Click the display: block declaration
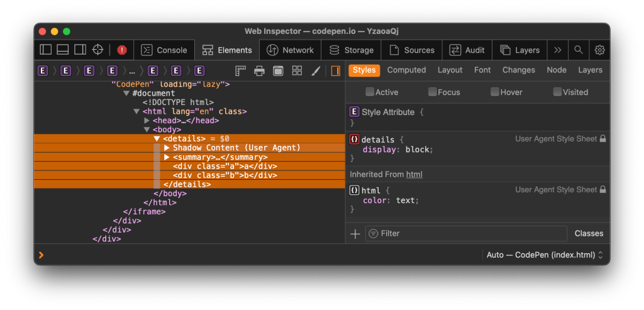This screenshot has height=310, width=644. click(x=398, y=150)
